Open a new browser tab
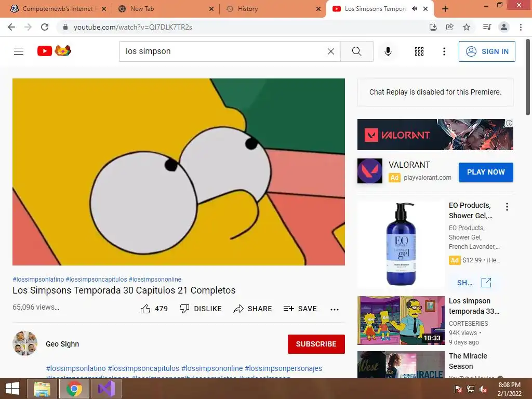Image resolution: width=532 pixels, height=399 pixels. click(445, 9)
